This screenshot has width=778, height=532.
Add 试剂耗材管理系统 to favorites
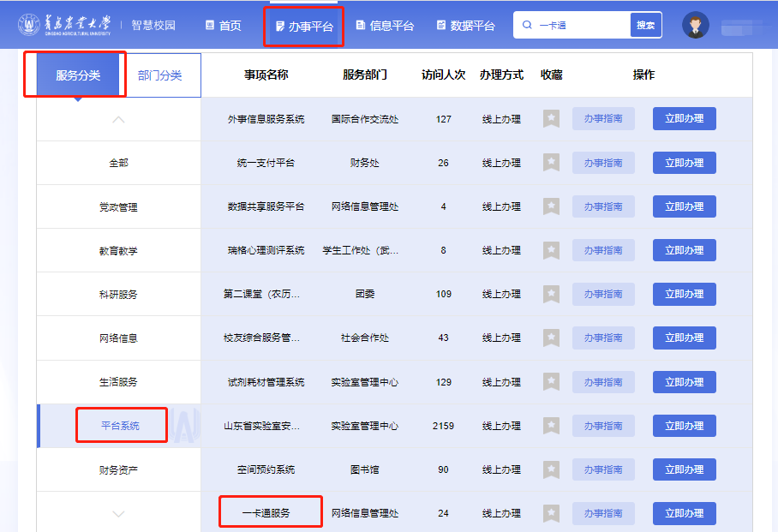[551, 382]
